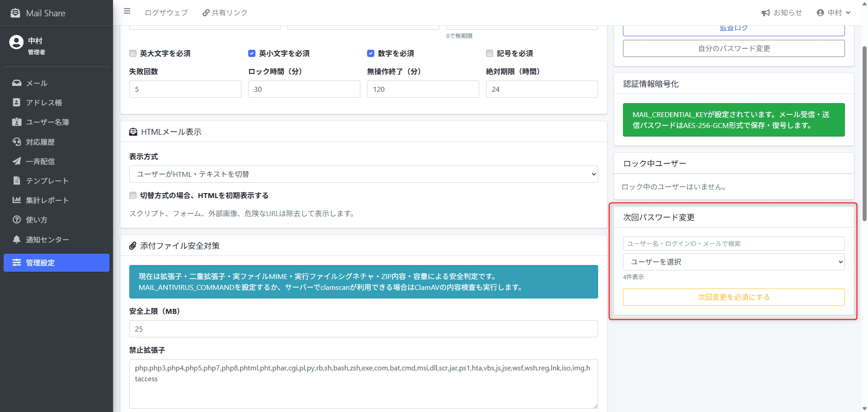Click the 管理設定 sliders icon

click(17, 263)
